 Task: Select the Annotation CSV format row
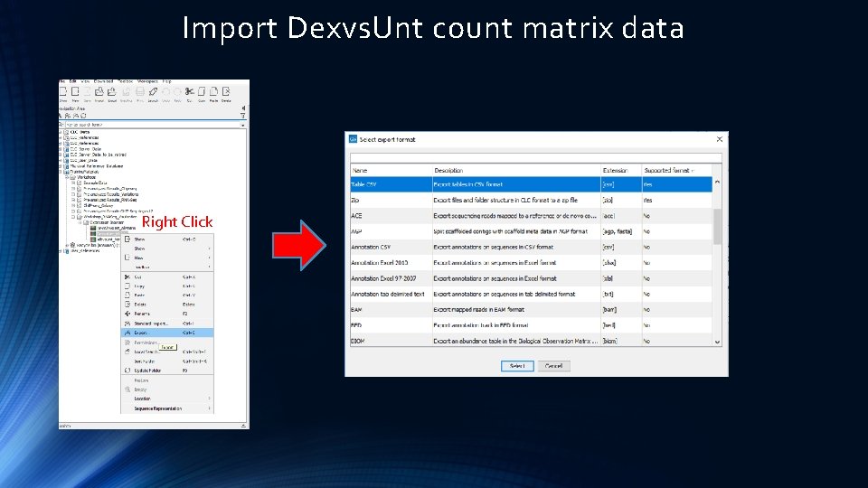[x=532, y=247]
